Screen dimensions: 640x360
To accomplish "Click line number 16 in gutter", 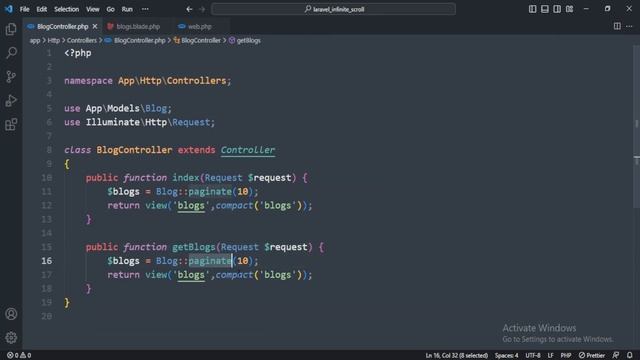I will click(47, 260).
